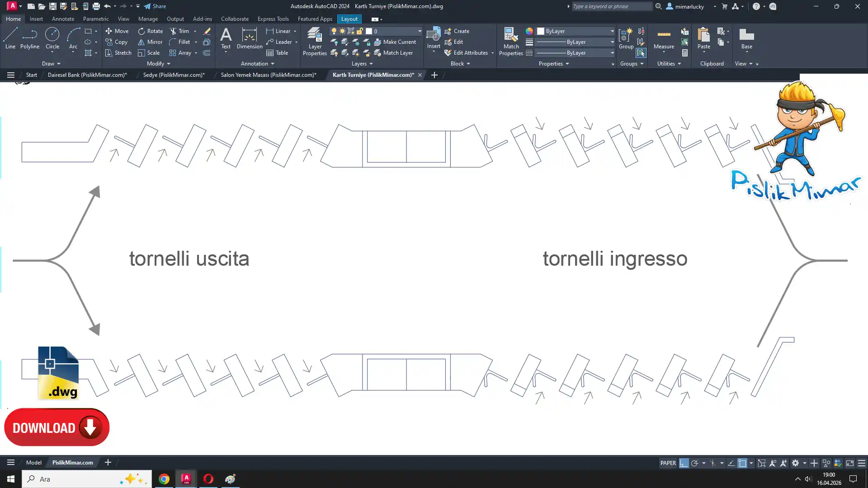Click the Make Current layer button
Screen dimensions: 868x488
pyautogui.click(x=395, y=42)
